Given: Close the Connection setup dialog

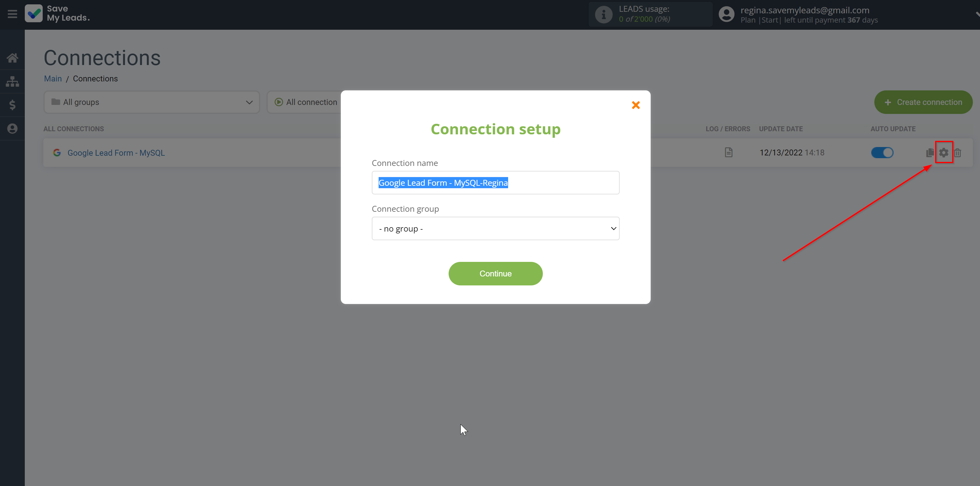Looking at the screenshot, I should click(x=636, y=105).
